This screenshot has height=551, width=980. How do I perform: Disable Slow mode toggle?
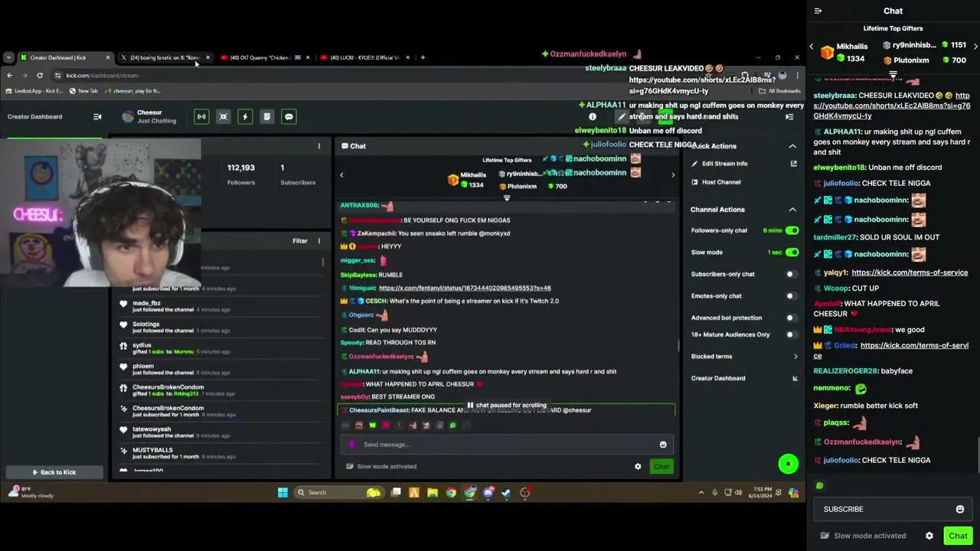pos(792,252)
